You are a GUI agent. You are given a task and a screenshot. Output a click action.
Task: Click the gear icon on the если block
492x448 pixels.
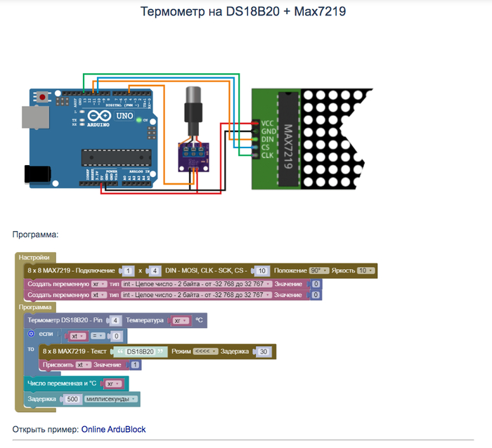pos(31,334)
